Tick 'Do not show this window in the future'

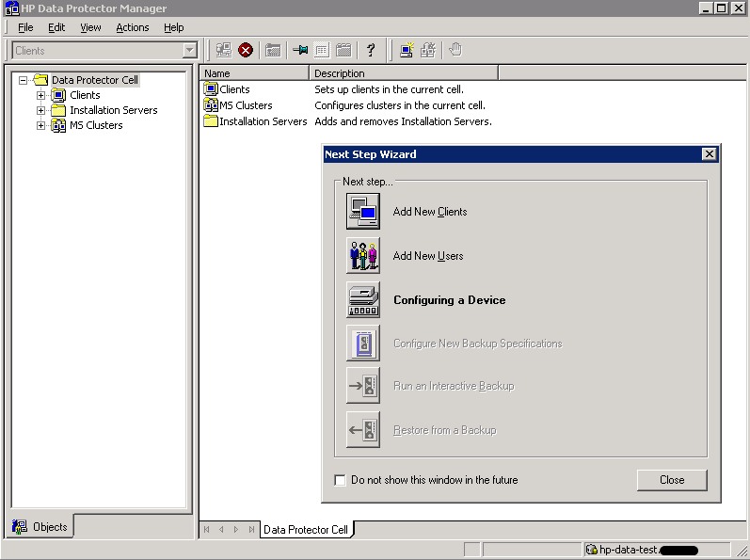[x=340, y=480]
